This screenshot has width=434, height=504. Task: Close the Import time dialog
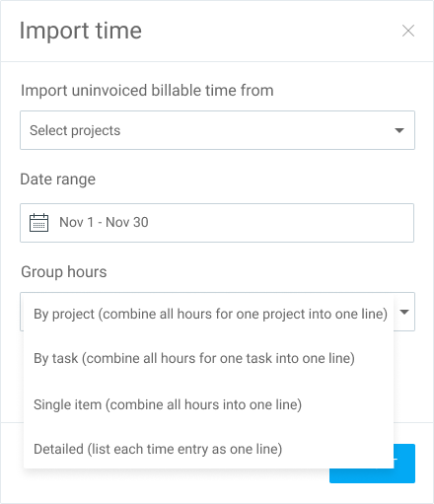click(408, 31)
